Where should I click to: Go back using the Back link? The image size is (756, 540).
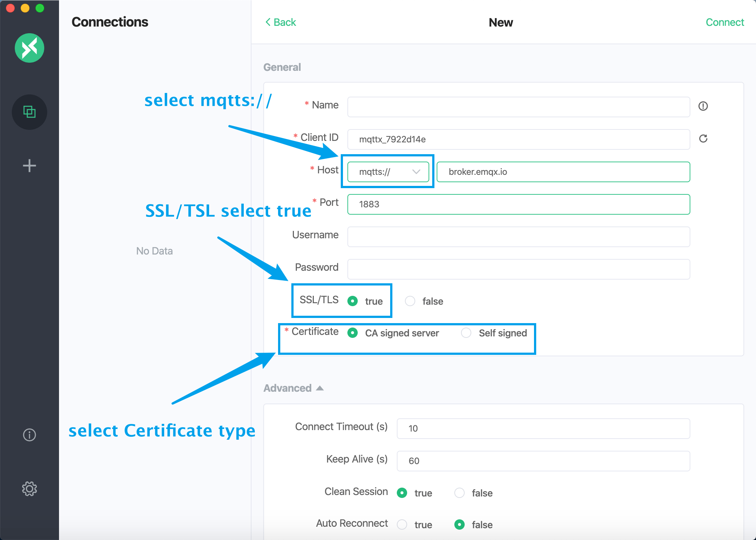pyautogui.click(x=281, y=22)
